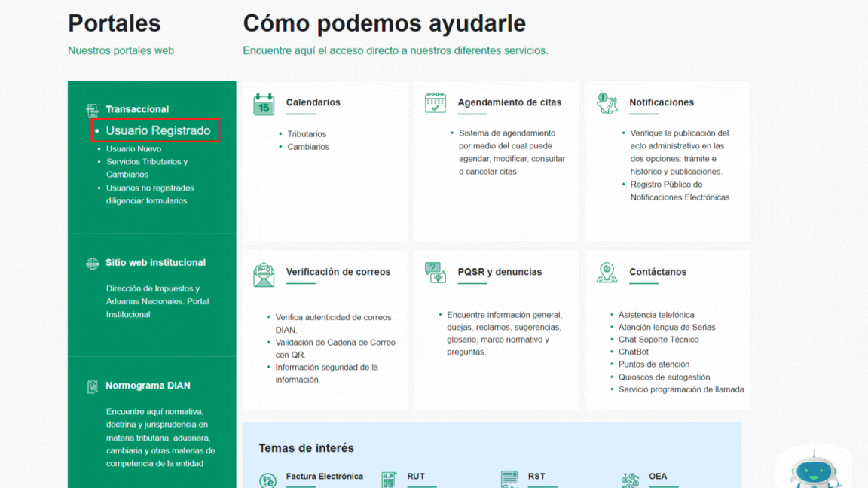Open Usuarios no registrados diligenciar formularios

(x=150, y=194)
